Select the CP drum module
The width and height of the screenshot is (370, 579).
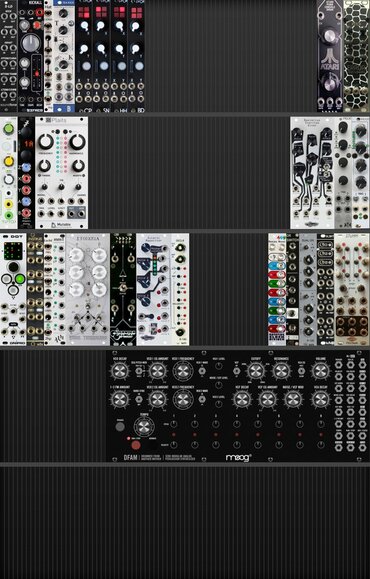[84, 56]
